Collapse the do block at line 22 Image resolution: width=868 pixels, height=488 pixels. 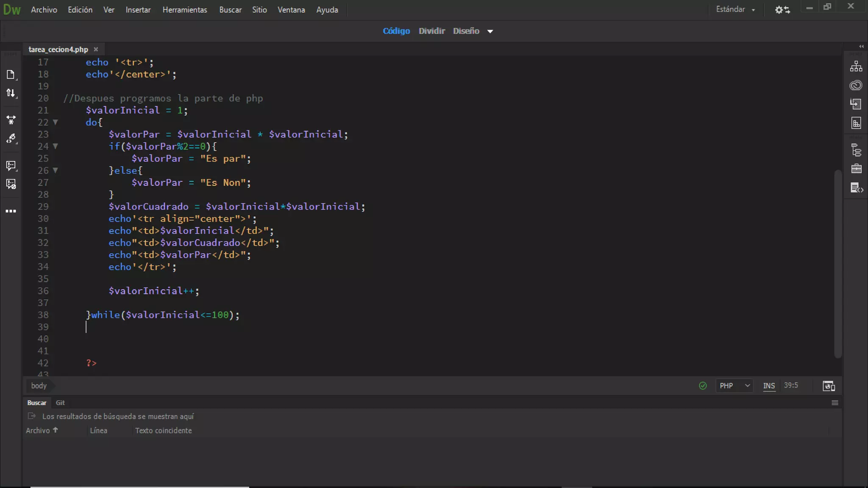coord(55,122)
